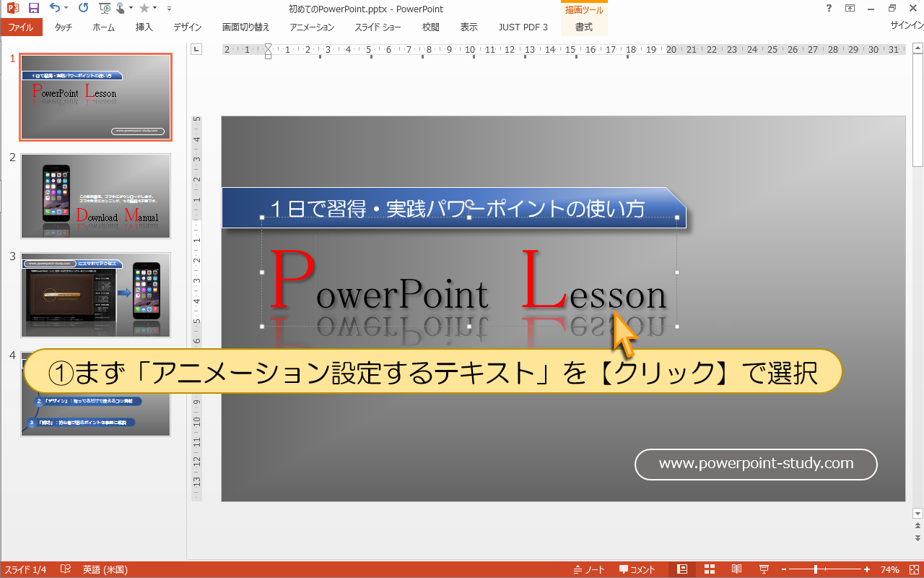Select the 画面切り替え tab
Viewport: 924px width, 578px height.
[x=246, y=27]
